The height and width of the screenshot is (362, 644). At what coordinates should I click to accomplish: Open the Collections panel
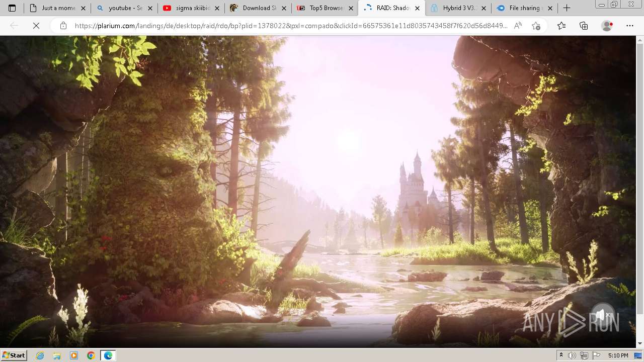pos(584,26)
